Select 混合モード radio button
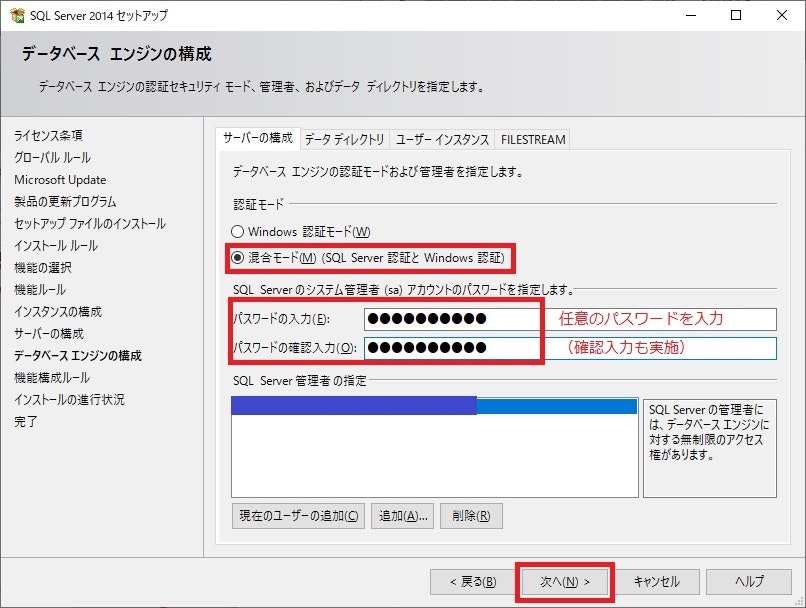Image resolution: width=806 pixels, height=608 pixels. point(237,257)
